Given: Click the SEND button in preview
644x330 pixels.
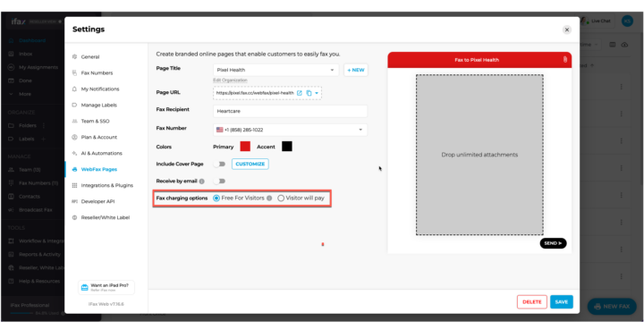Looking at the screenshot, I should point(553,243).
